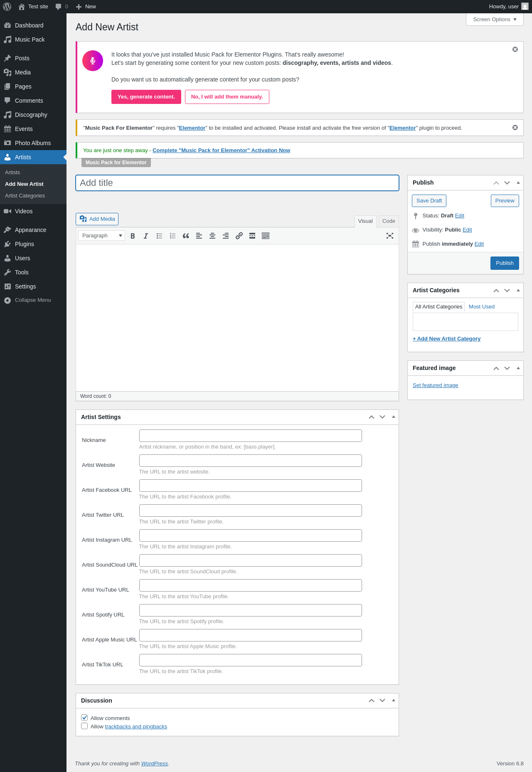Select the All Artist Categories tab
The height and width of the screenshot is (772, 532).
click(438, 307)
